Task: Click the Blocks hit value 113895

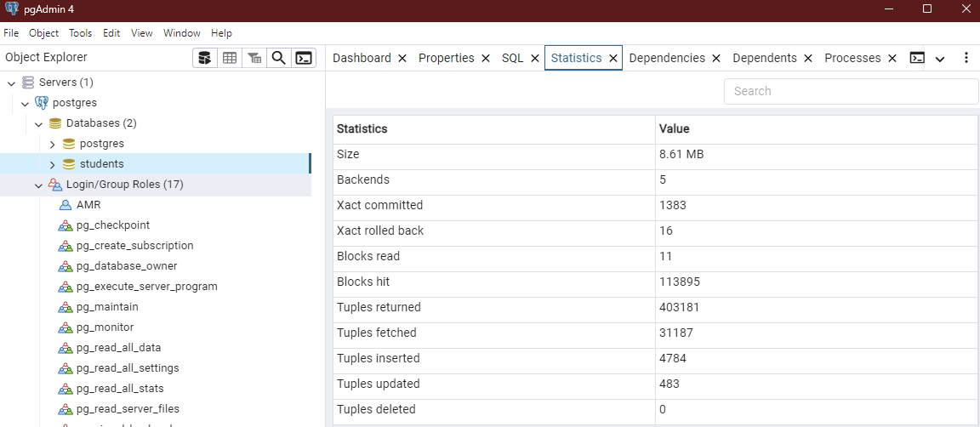Action: pos(680,282)
